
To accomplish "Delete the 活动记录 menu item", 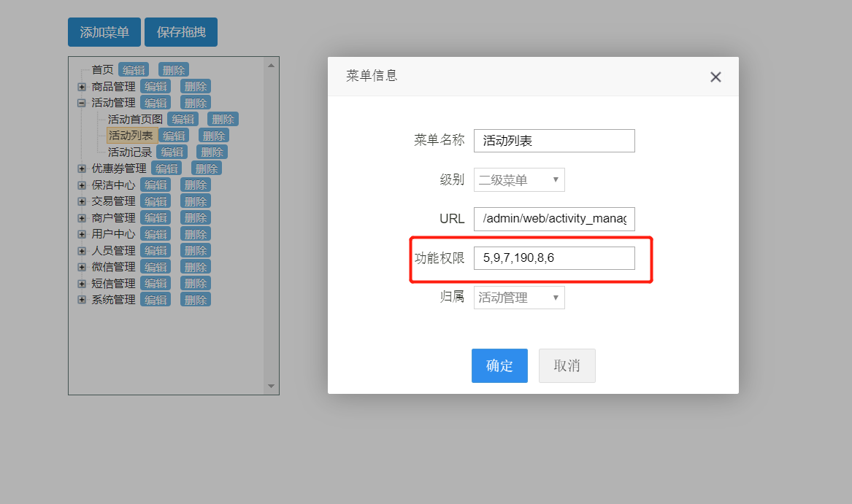I will coord(212,151).
